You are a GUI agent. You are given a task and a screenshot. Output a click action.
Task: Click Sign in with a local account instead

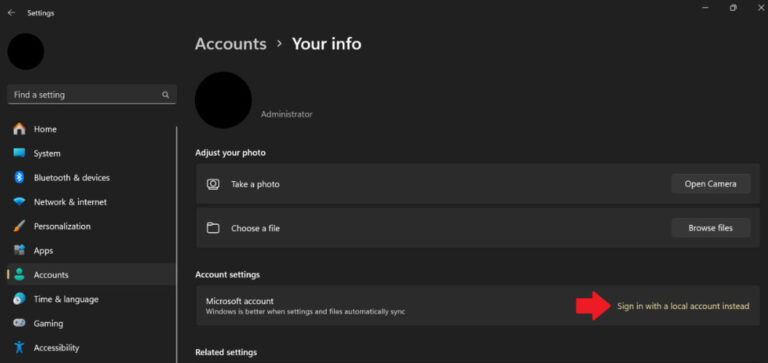pyautogui.click(x=683, y=306)
